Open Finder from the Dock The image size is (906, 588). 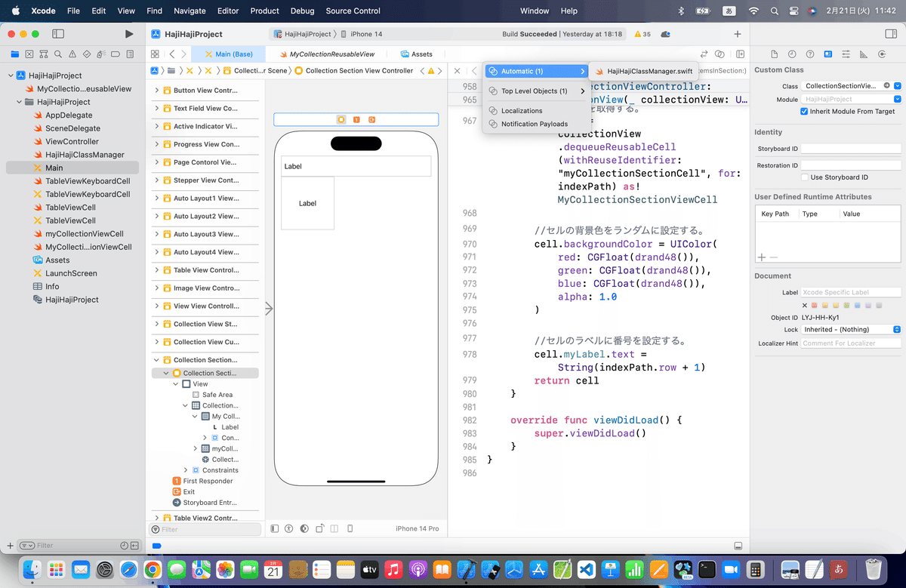pyautogui.click(x=32, y=569)
